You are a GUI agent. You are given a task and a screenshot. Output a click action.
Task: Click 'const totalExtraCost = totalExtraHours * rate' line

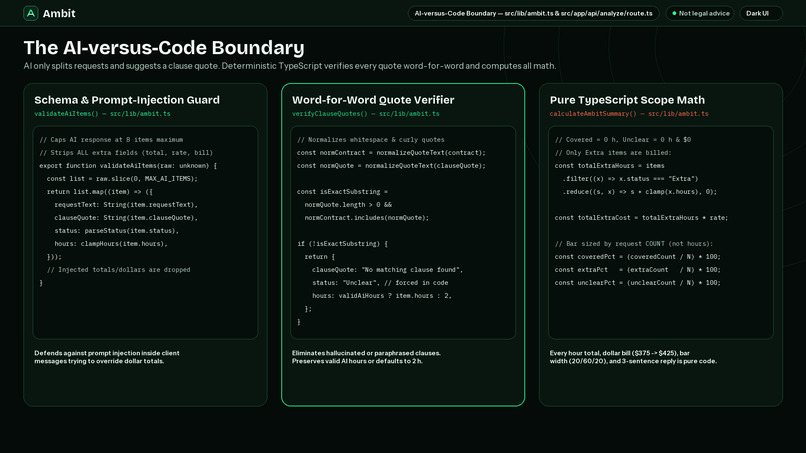pyautogui.click(x=642, y=218)
